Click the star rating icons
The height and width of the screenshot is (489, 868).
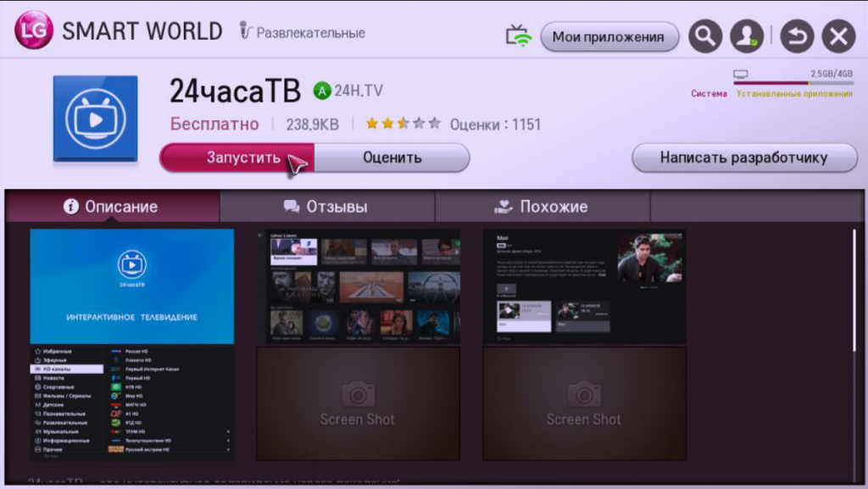coord(403,124)
